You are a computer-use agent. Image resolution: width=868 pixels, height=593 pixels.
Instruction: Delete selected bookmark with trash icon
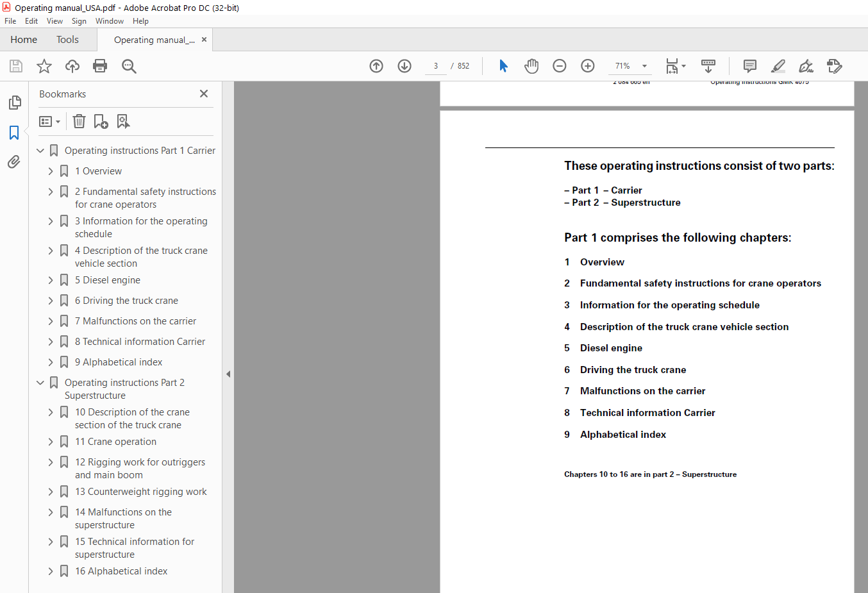pos(79,121)
